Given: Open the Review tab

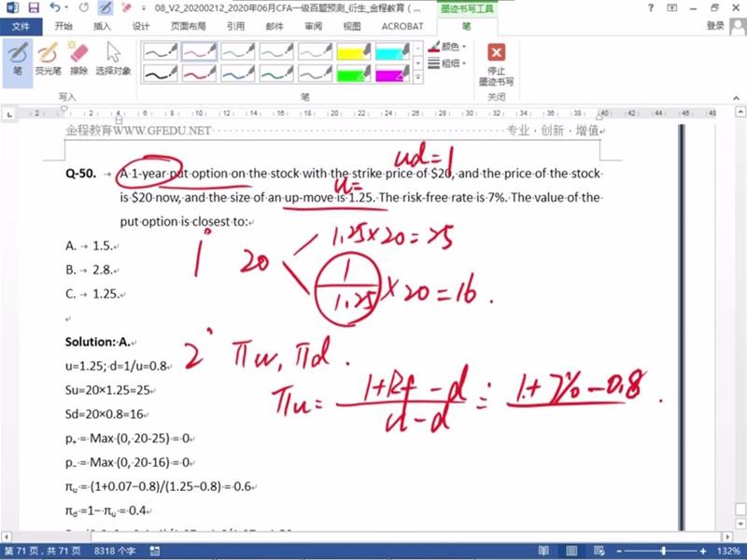Looking at the screenshot, I should [x=313, y=26].
